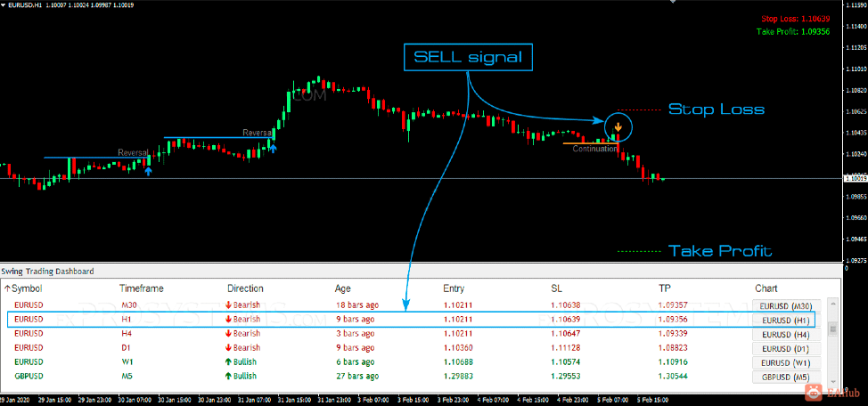
Task: Click the red Bearish arrow in H1 row
Action: [228, 319]
